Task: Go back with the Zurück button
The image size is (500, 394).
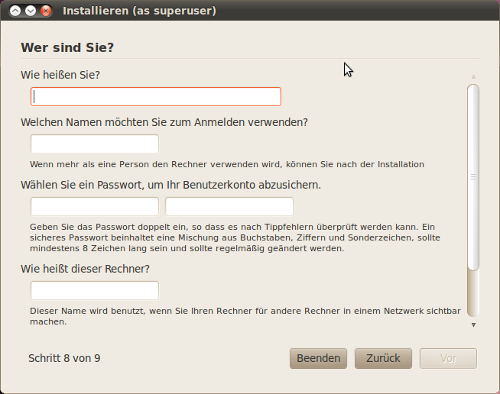Action: (x=383, y=358)
